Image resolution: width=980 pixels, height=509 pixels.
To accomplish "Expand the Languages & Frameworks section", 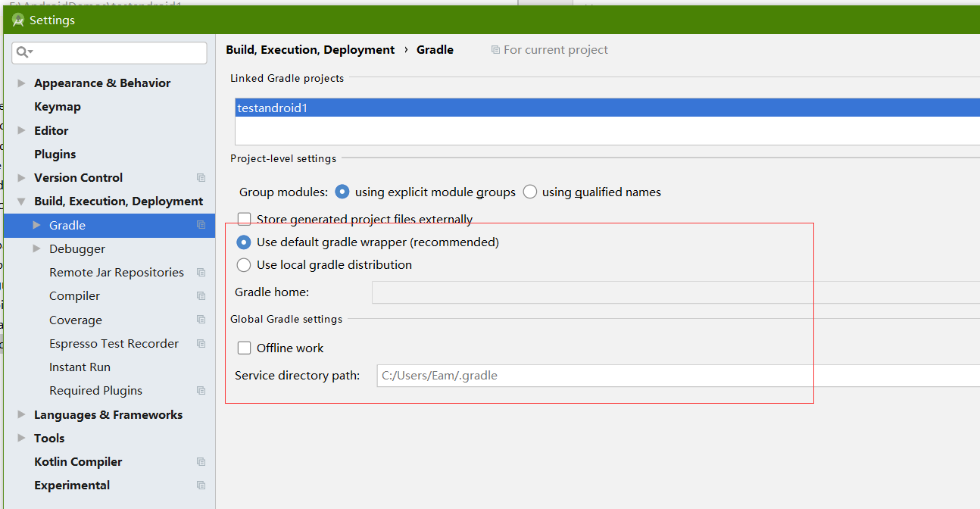I will coord(21,415).
